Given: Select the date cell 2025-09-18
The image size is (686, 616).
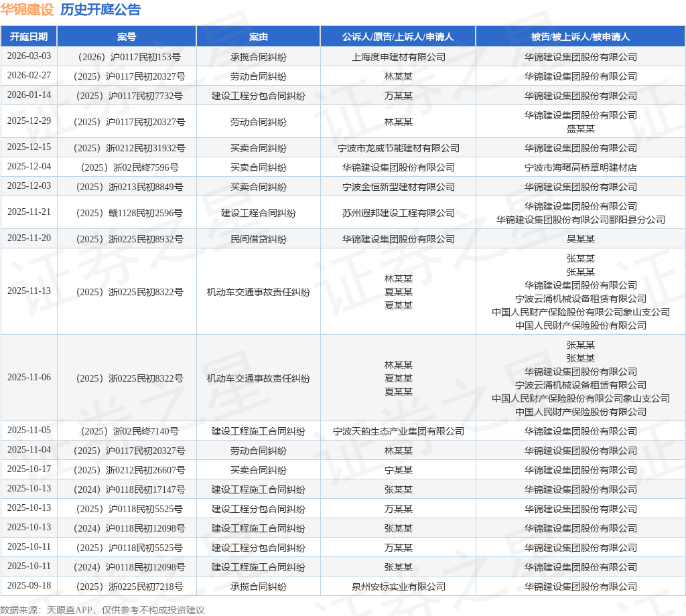Looking at the screenshot, I should 29,585.
